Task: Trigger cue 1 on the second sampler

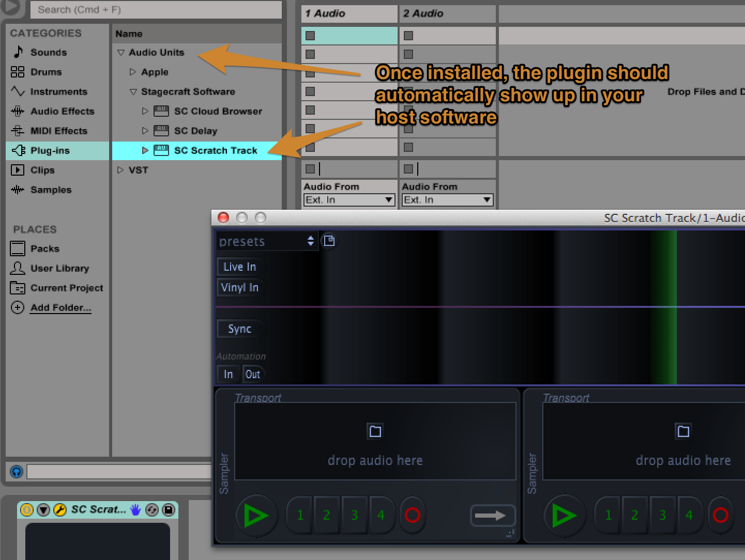Action: pyautogui.click(x=609, y=515)
